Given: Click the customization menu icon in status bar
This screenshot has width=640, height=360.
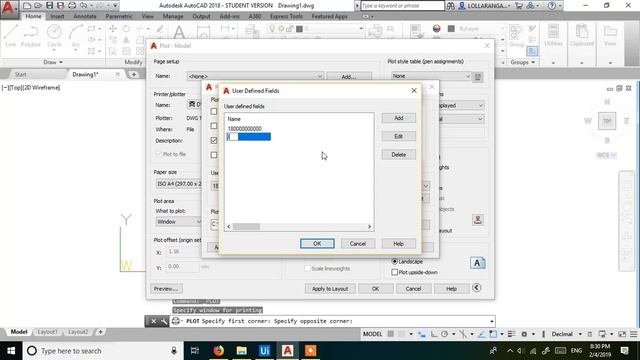Looking at the screenshot, I should pos(633,334).
